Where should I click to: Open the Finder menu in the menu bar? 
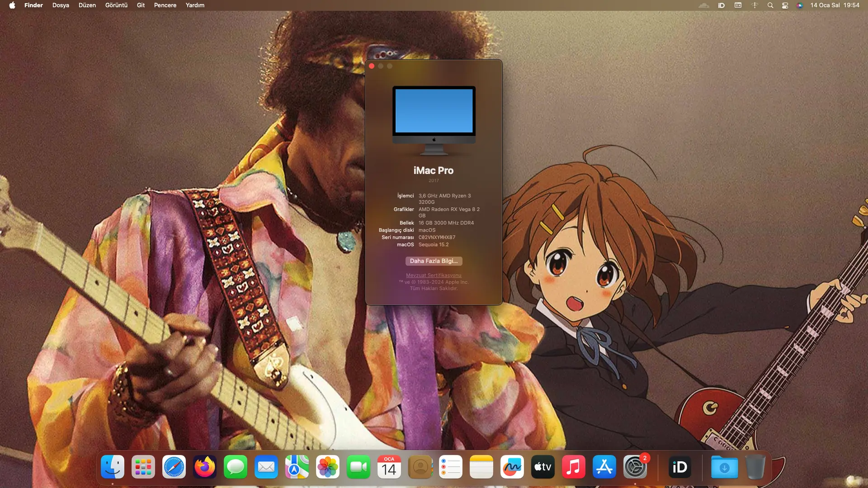point(33,5)
